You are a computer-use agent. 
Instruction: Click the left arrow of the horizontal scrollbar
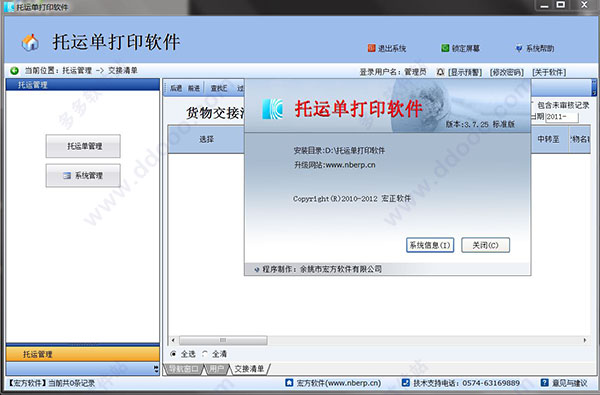pos(173,340)
